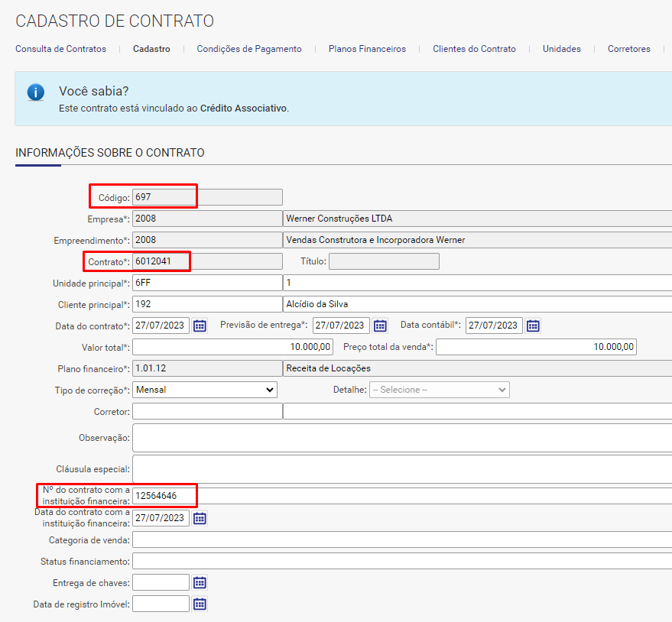Click the Alcídio da Silva field

coord(477,304)
